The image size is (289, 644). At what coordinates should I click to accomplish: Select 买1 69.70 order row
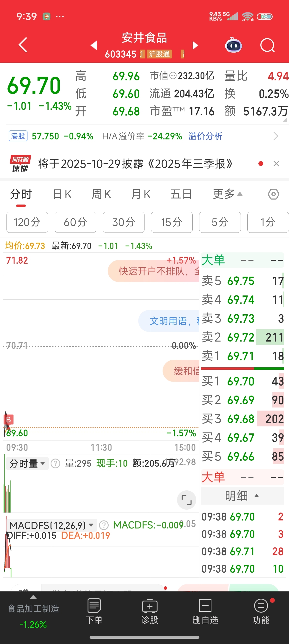coord(243,381)
